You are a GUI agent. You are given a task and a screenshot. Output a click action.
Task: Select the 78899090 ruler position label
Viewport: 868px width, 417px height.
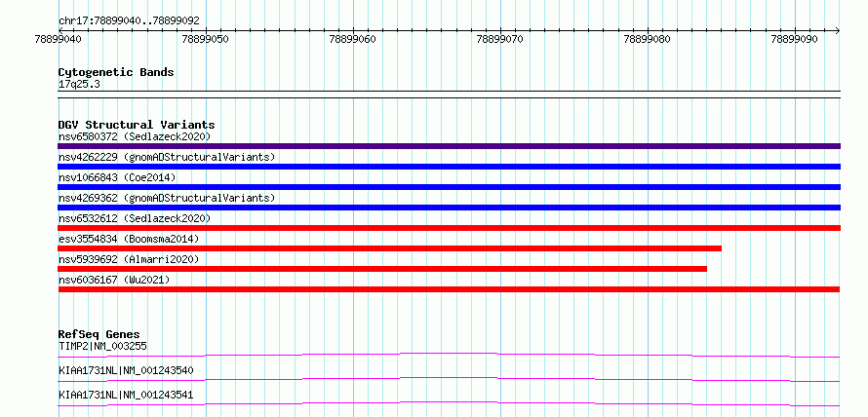[795, 39]
